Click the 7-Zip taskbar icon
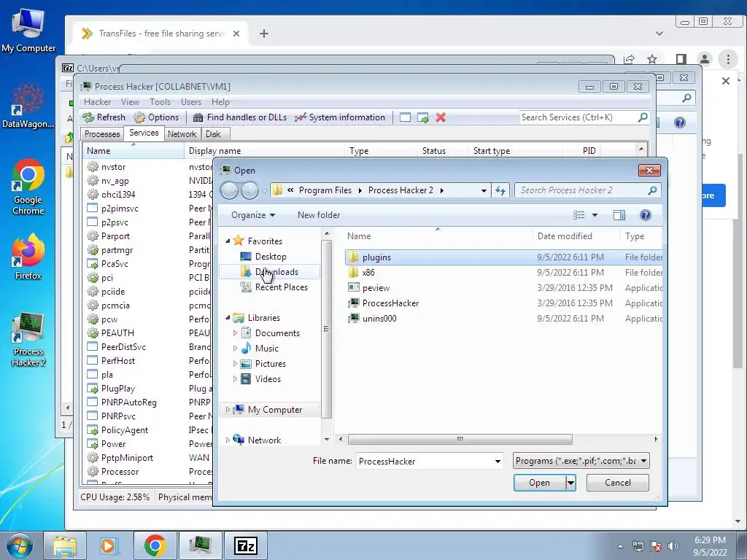 click(x=246, y=545)
